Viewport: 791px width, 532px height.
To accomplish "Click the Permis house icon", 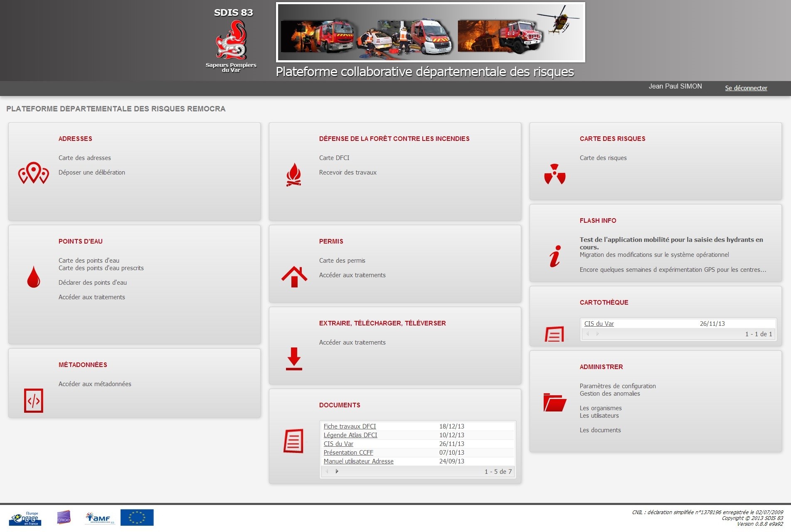I will [294, 277].
